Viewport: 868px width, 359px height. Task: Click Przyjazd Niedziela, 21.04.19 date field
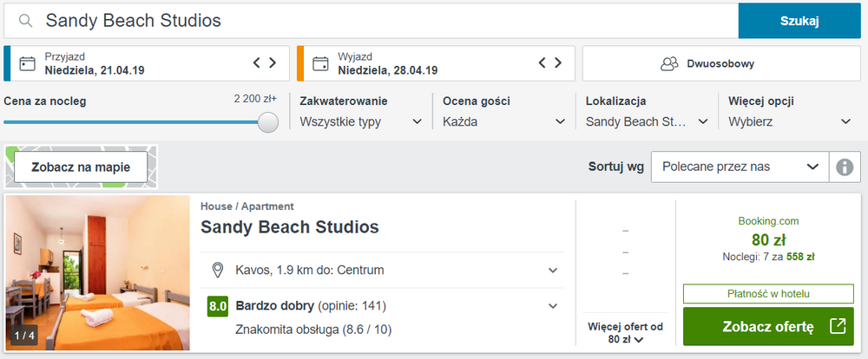[146, 63]
